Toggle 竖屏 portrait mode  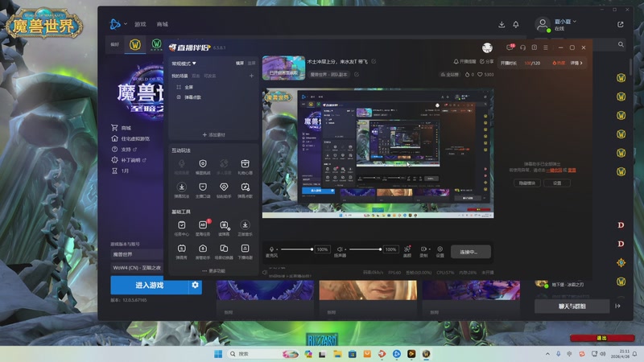point(251,64)
